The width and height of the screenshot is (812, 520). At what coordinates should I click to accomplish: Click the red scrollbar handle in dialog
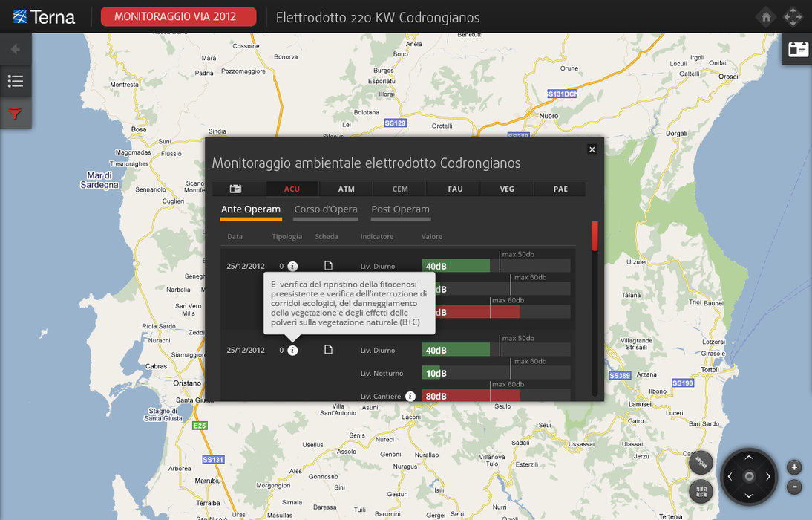coord(595,235)
